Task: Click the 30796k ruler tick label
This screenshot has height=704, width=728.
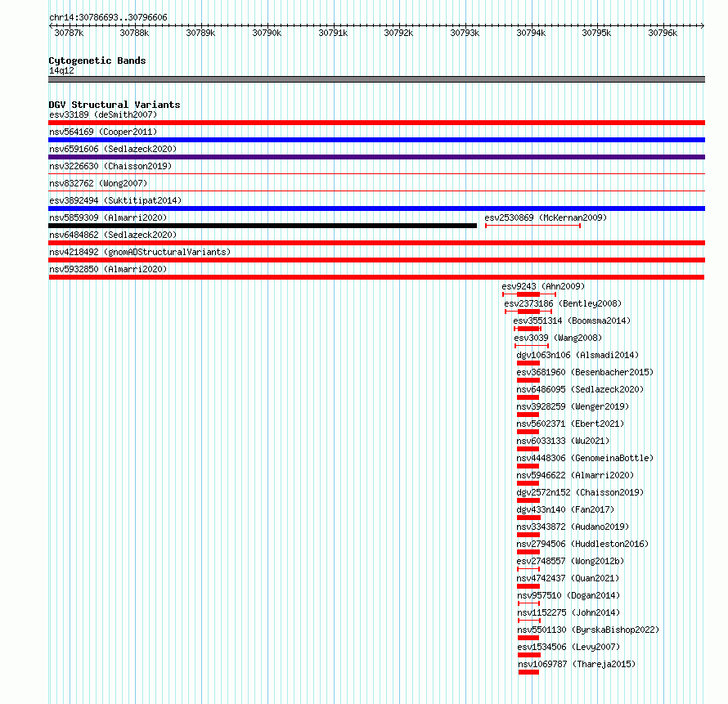Action: pyautogui.click(x=663, y=33)
